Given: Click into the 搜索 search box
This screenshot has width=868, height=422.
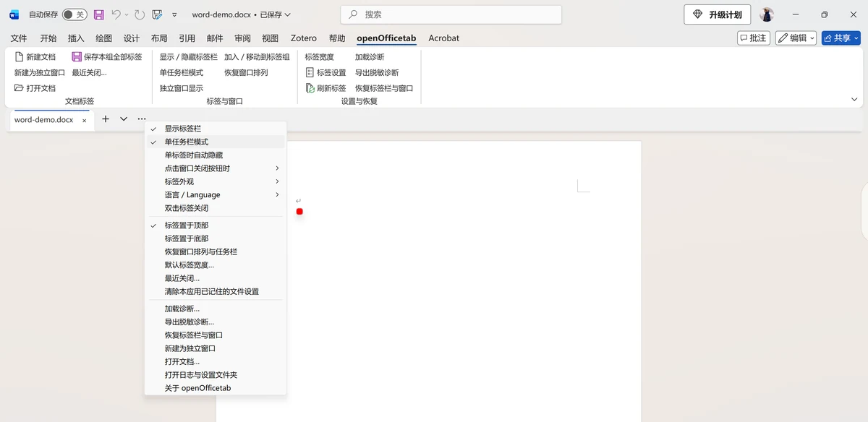Looking at the screenshot, I should click(x=451, y=14).
